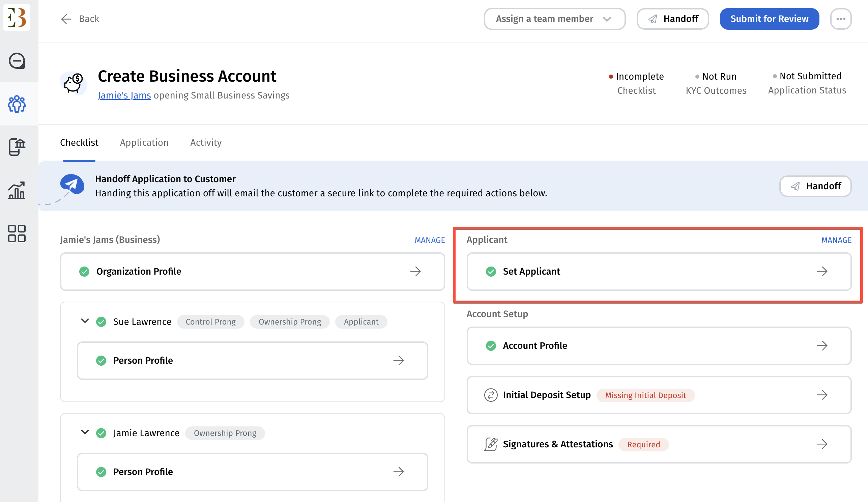
Task: Open the bank document sidebar icon
Action: tap(17, 147)
